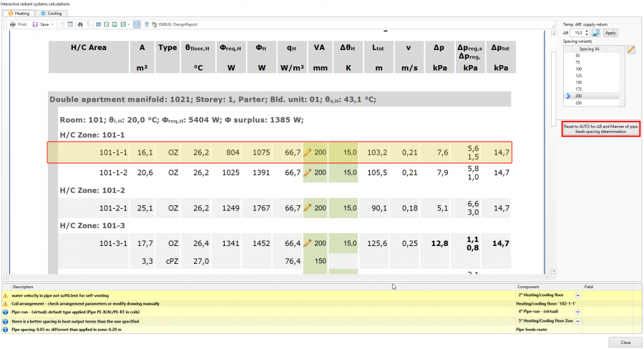Click the pencil icon beside Spacing variants
The width and height of the screenshot is (644, 349).
click(631, 49)
